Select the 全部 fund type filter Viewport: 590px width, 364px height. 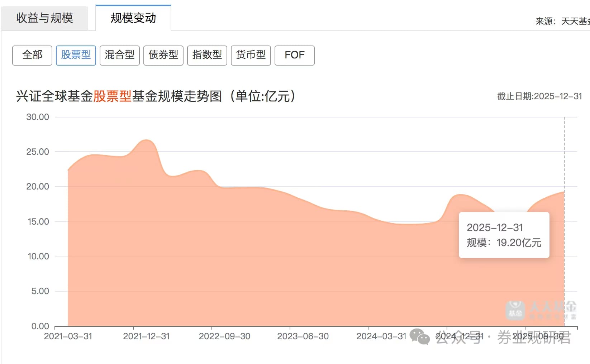(x=32, y=55)
